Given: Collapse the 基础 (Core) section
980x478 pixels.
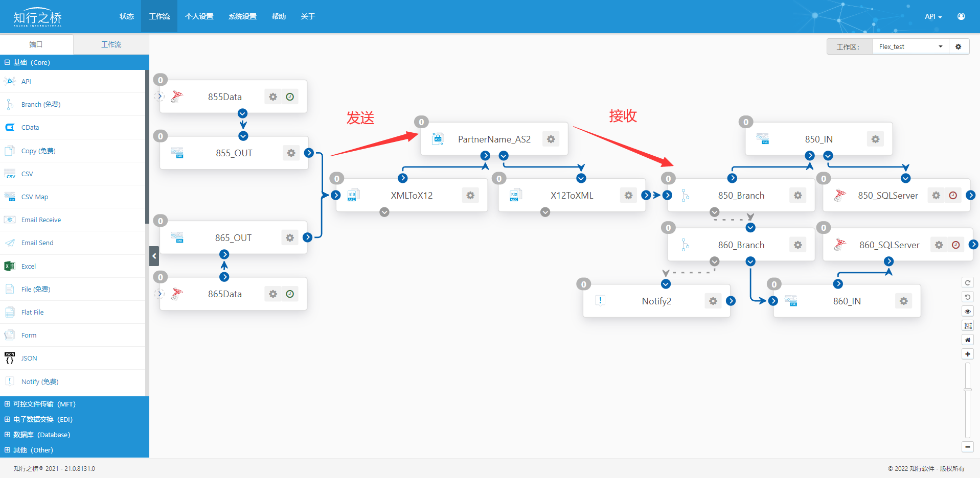Looking at the screenshot, I should pyautogui.click(x=74, y=62).
